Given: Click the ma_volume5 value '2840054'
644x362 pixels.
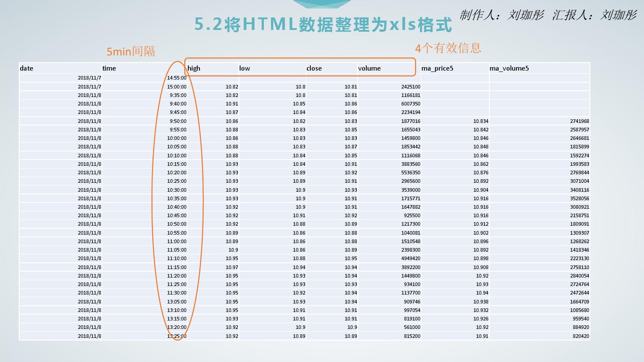Looking at the screenshot, I should click(580, 276).
